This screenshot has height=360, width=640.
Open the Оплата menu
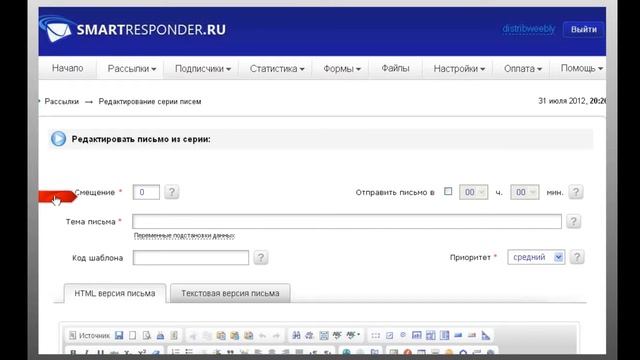522,69
